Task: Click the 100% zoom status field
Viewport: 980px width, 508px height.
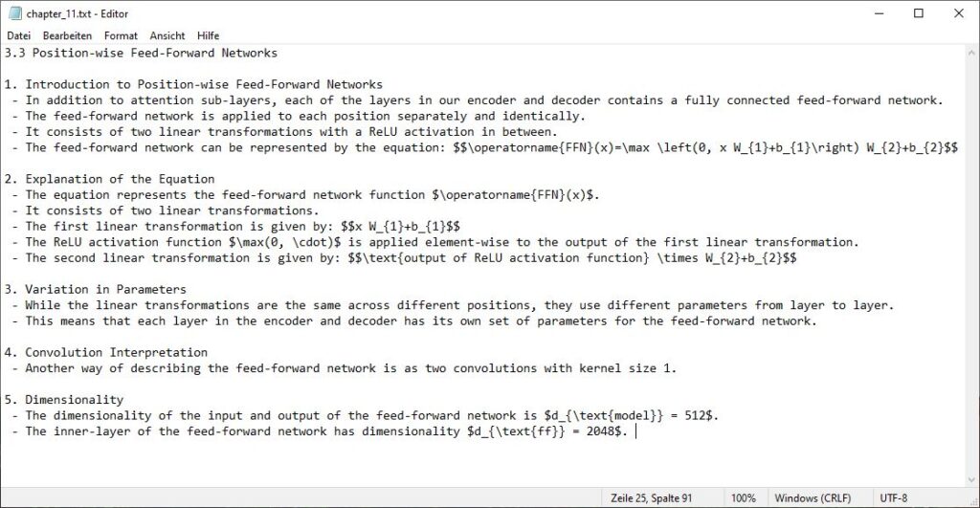Action: tap(743, 498)
